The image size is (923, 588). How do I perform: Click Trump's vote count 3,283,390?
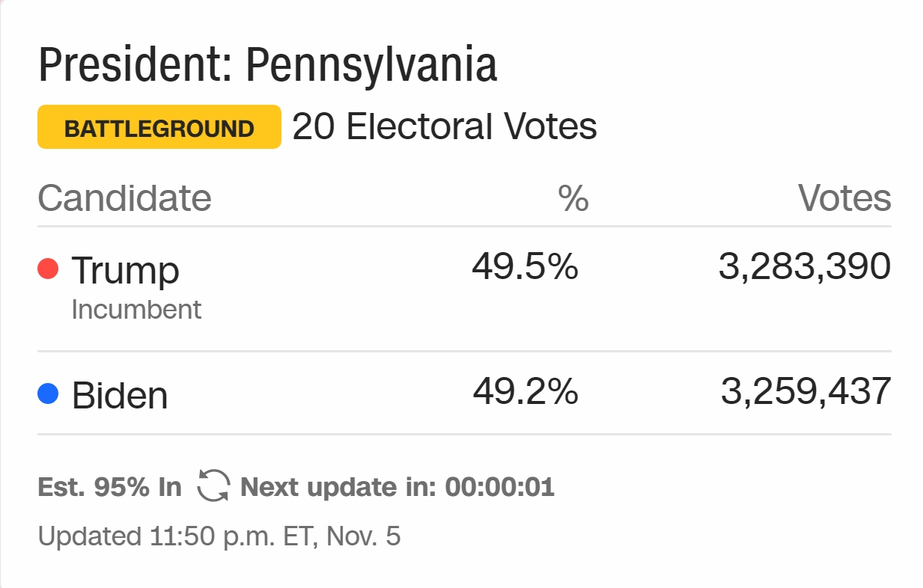pyautogui.click(x=805, y=268)
